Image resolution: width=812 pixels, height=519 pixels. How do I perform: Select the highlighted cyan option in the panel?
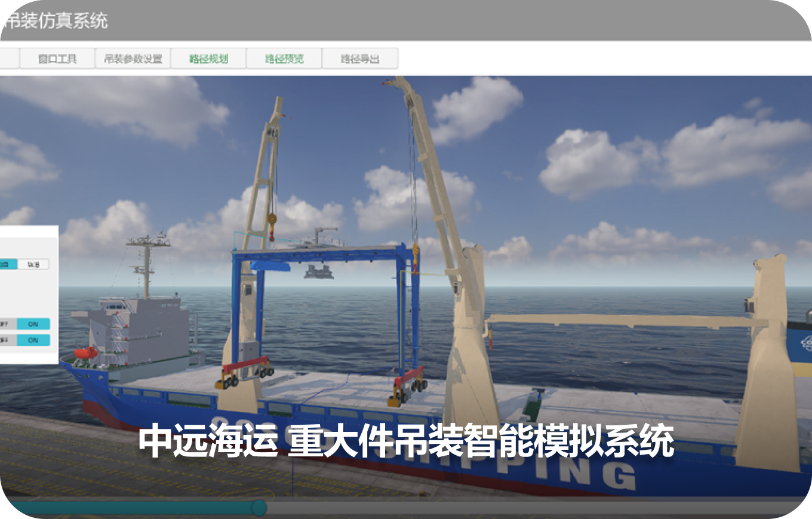(x=7, y=264)
